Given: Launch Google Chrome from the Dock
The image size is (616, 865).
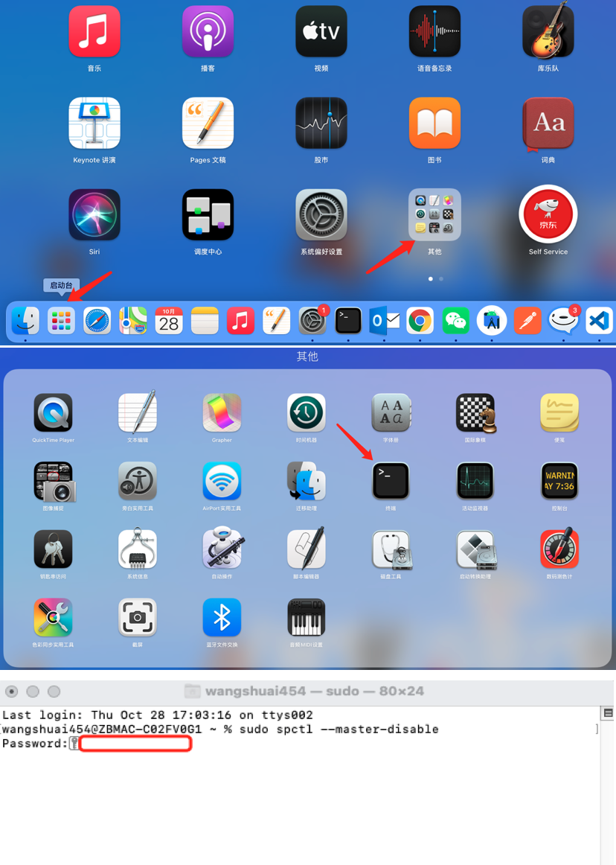Looking at the screenshot, I should click(x=420, y=321).
